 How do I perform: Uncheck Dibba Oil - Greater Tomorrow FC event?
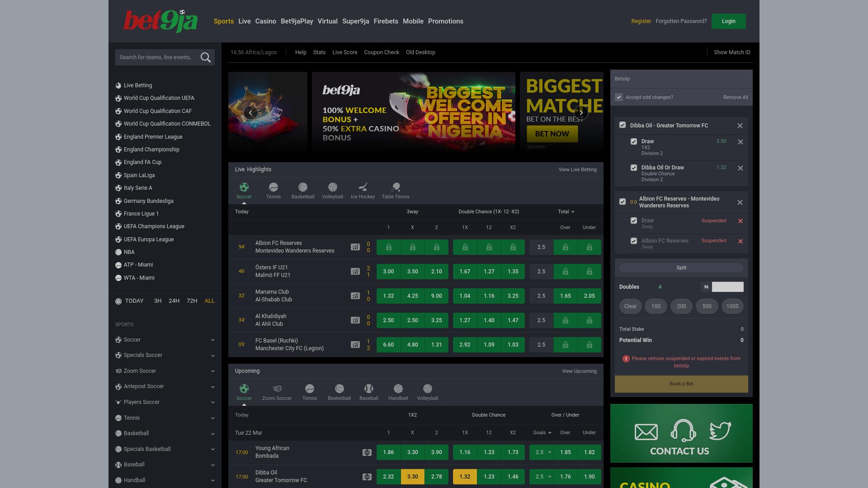(x=623, y=125)
